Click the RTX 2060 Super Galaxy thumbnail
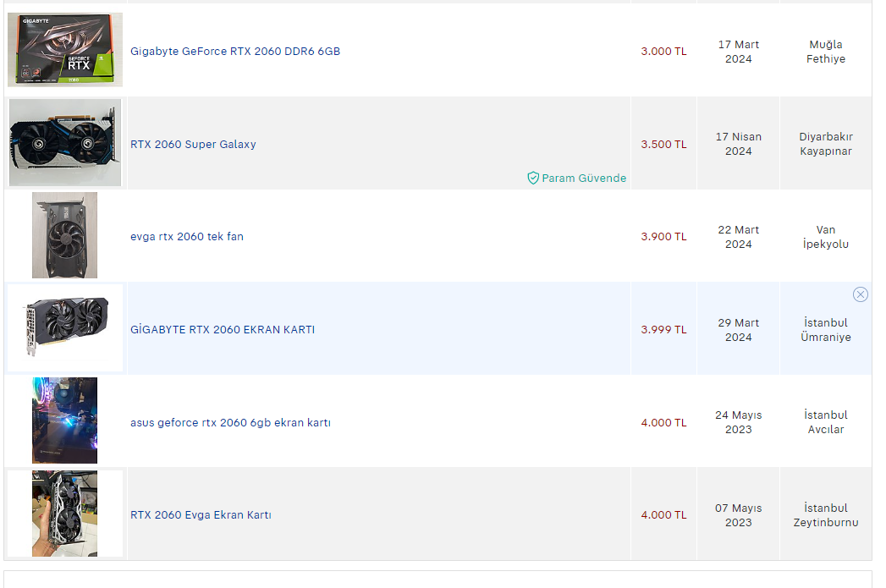Viewport: 886px width, 588px height. (x=65, y=142)
